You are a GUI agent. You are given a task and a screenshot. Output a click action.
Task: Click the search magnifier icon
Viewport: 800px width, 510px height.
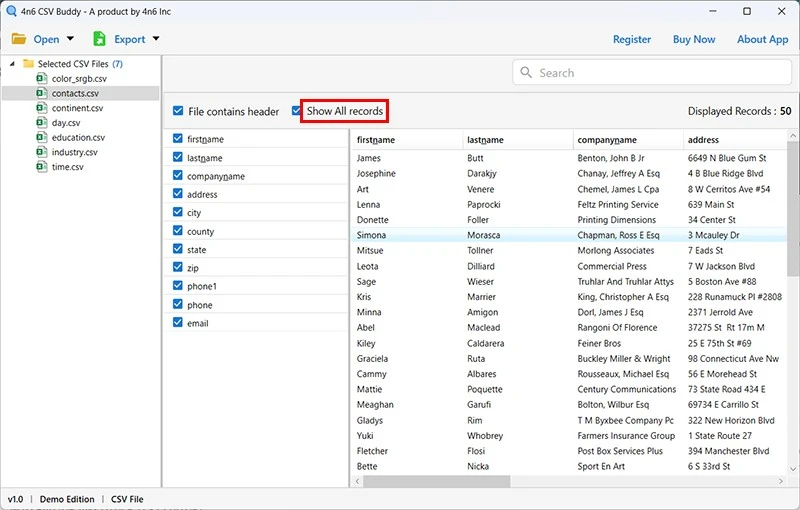click(526, 73)
